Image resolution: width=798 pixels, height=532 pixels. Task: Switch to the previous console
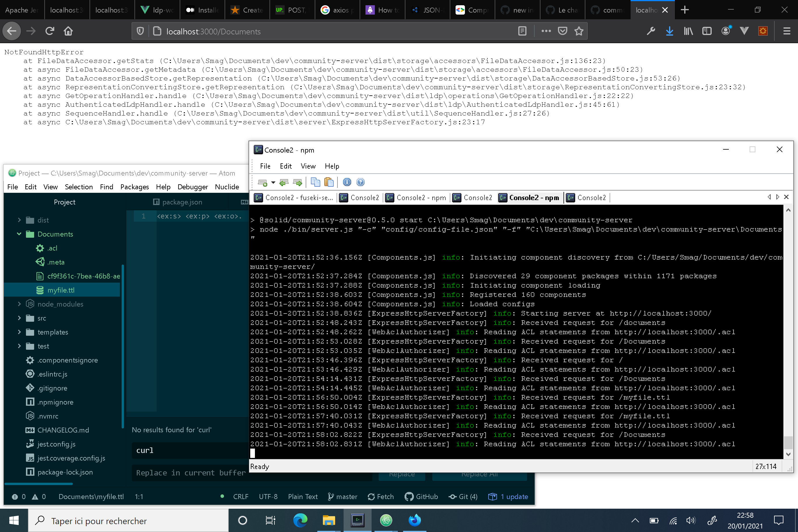283,182
